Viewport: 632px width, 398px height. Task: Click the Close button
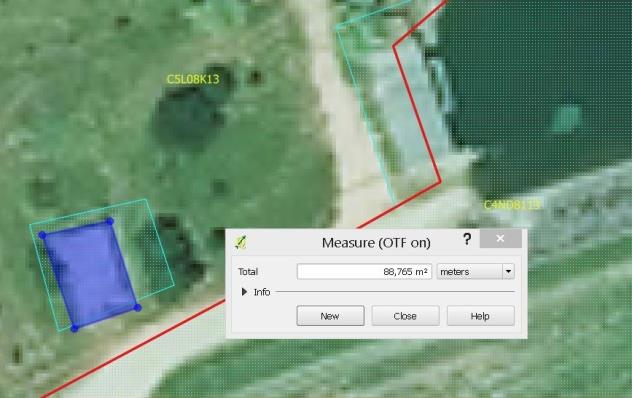pos(405,316)
